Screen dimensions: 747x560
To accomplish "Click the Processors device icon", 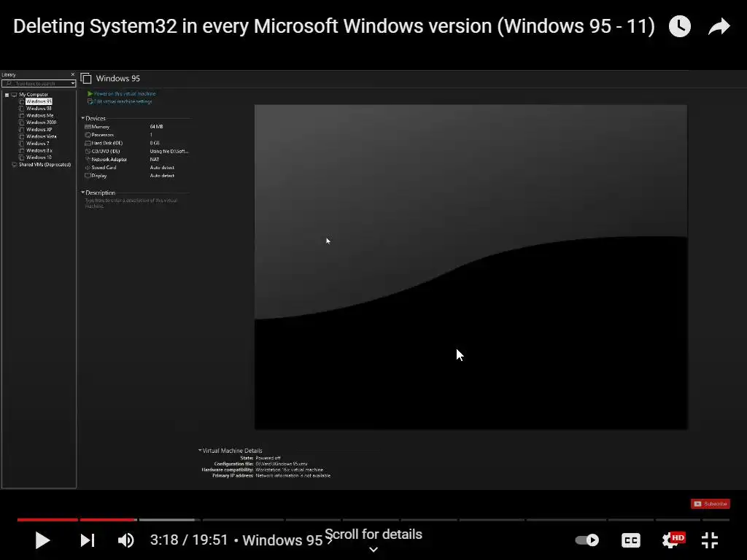I will tap(88, 135).
